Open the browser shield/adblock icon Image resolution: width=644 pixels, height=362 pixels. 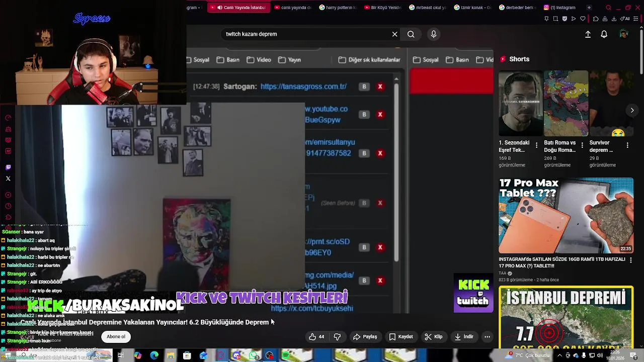tap(565, 19)
